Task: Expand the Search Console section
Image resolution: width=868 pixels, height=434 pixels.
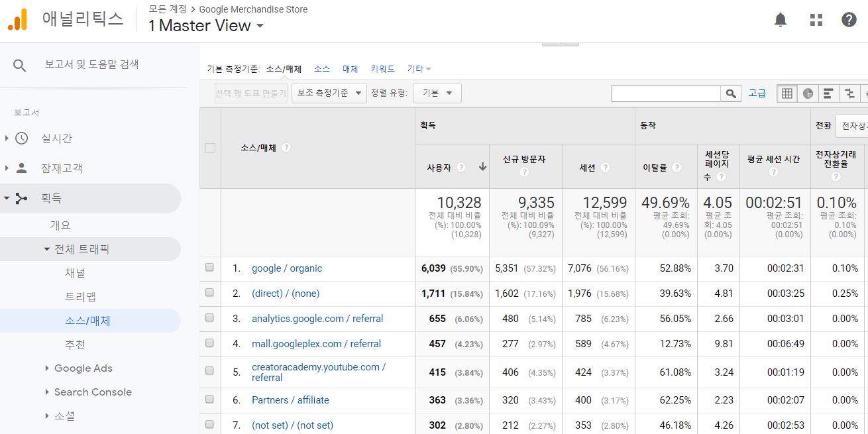Action: pos(47,392)
